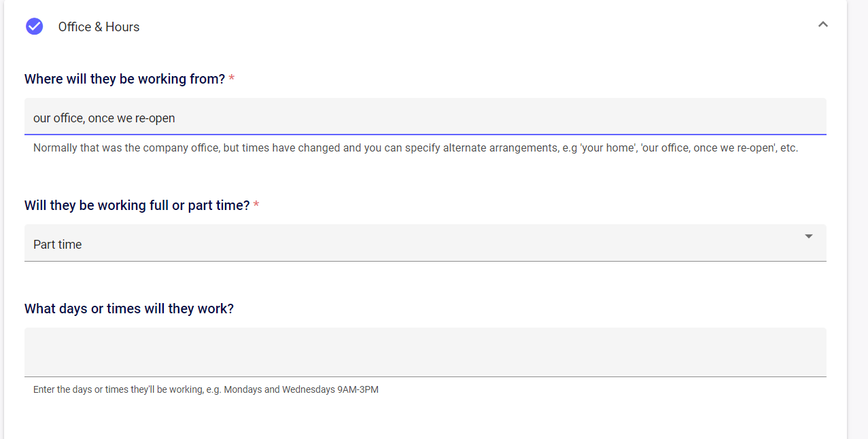Click the dropdown arrow in the Part time field
Screen dimensions: 868x439
point(808,236)
